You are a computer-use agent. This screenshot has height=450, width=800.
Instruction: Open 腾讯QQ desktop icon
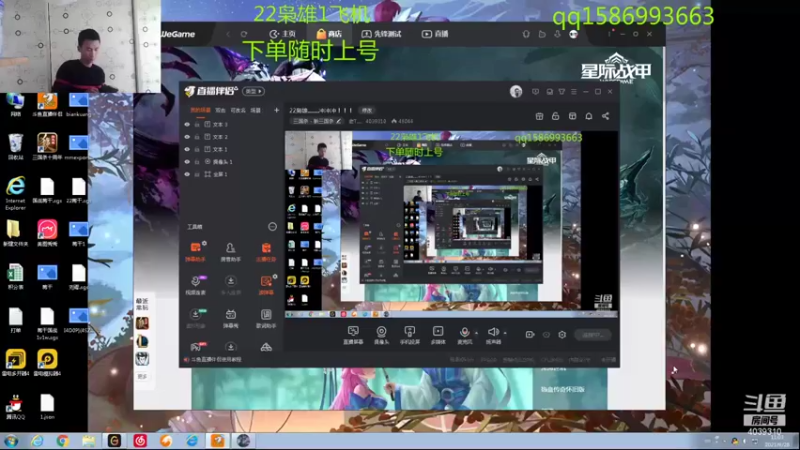click(x=15, y=407)
